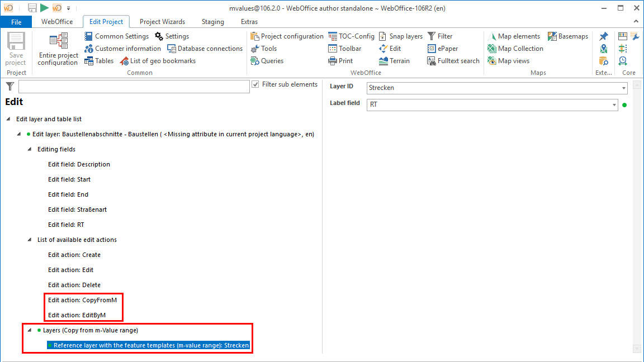Open the File menu
The image size is (644, 362).
(16, 21)
